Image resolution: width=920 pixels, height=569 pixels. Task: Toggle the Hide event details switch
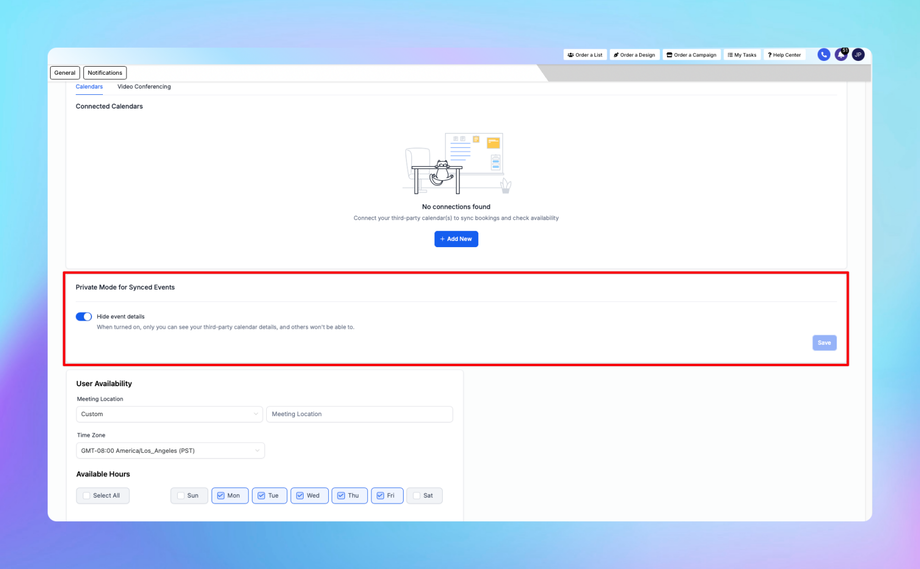pos(84,317)
